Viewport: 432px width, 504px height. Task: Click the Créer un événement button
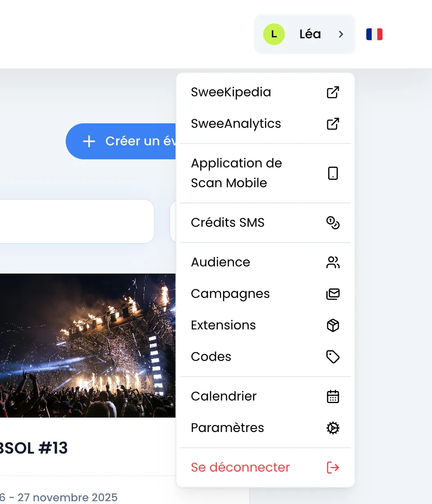[x=121, y=141]
